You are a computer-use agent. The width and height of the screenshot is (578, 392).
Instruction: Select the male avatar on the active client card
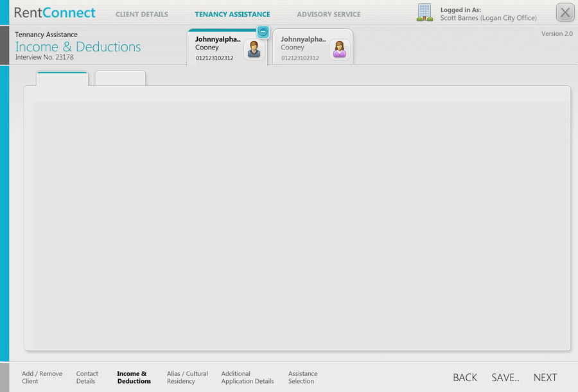click(x=254, y=51)
